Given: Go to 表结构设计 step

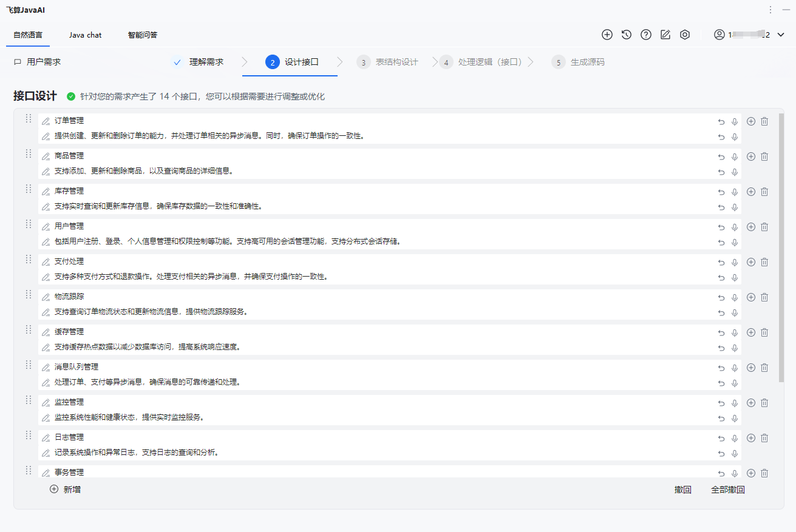Looking at the screenshot, I should pos(387,62).
